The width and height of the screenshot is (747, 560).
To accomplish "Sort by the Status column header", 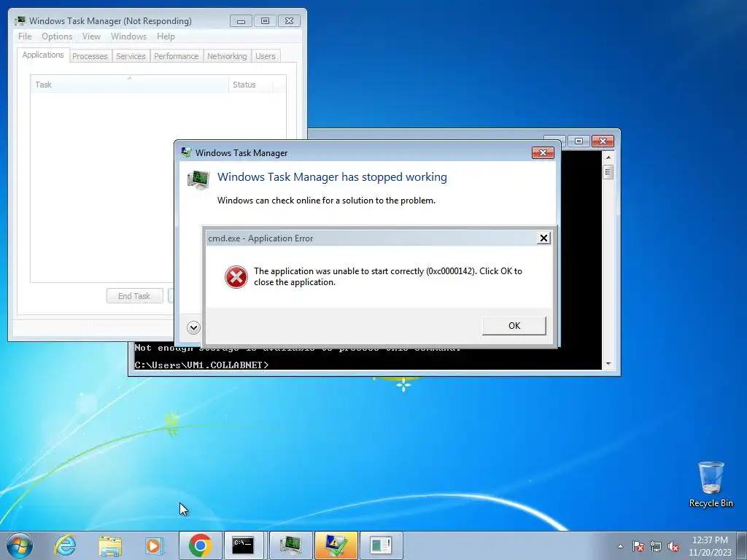I will tap(251, 85).
